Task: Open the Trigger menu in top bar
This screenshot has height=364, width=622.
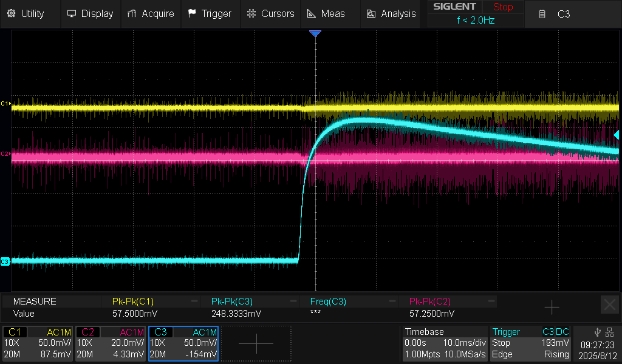Action: point(210,13)
